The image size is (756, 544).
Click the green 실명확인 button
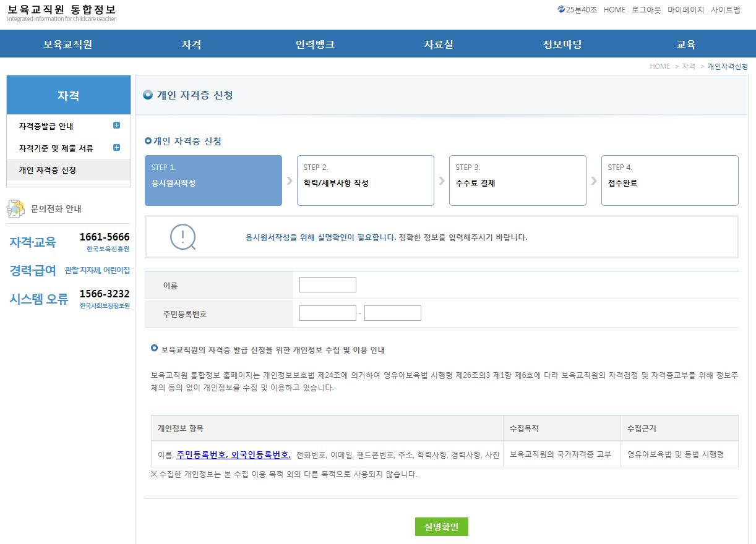pos(442,527)
